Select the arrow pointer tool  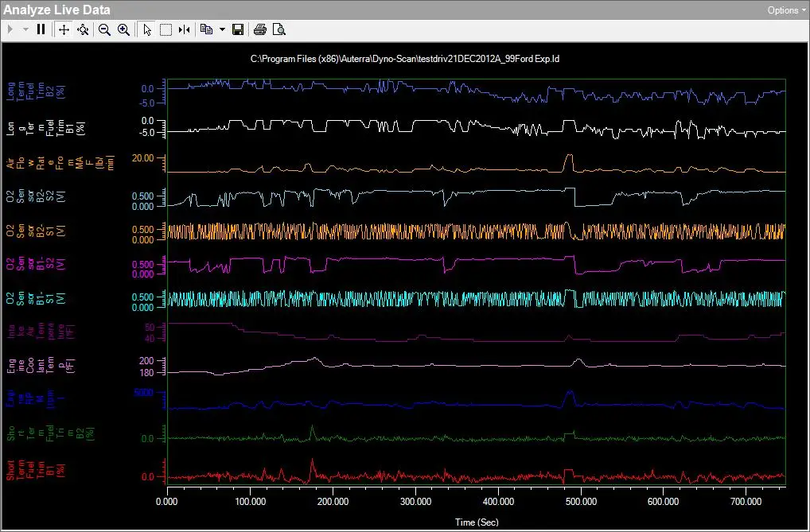[x=146, y=30]
